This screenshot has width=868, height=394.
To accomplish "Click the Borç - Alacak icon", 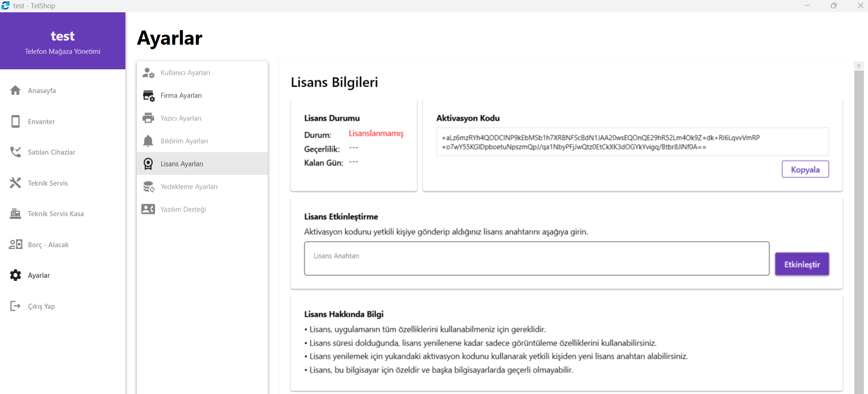I will click(x=15, y=244).
